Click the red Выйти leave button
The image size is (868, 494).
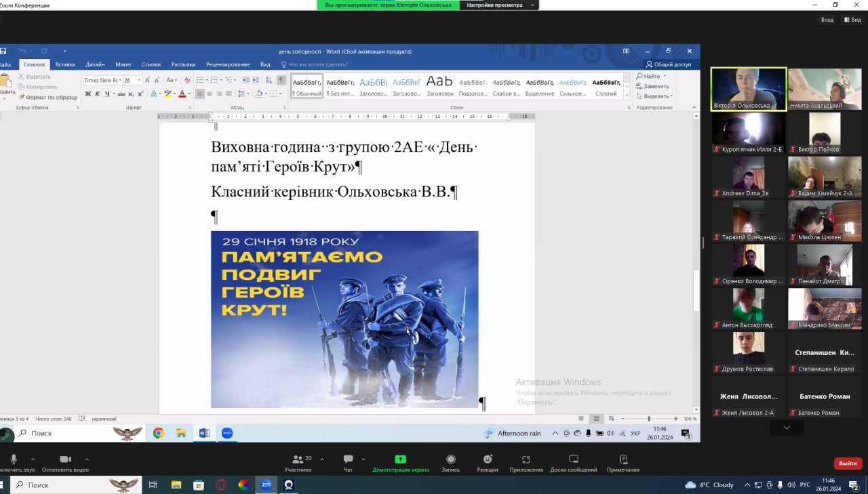coord(848,464)
